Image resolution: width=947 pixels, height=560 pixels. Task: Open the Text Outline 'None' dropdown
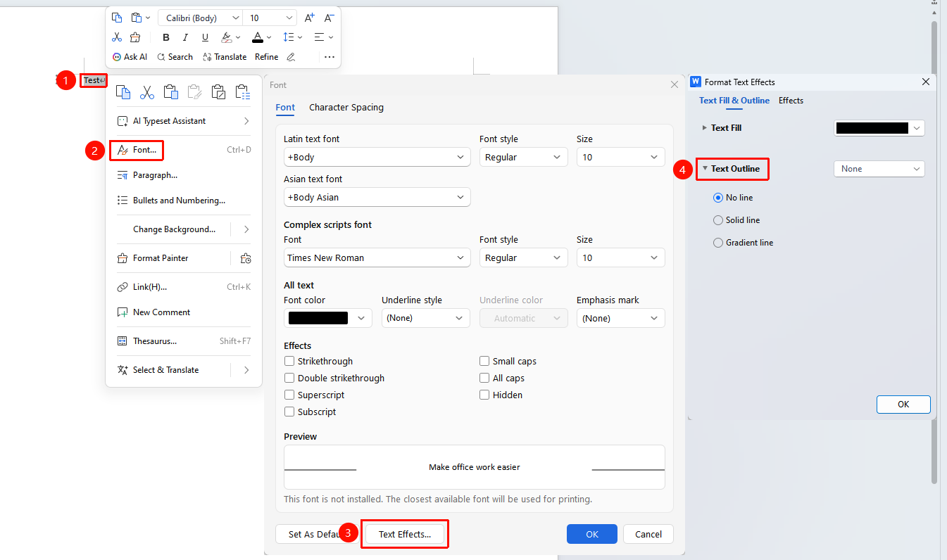(x=879, y=169)
